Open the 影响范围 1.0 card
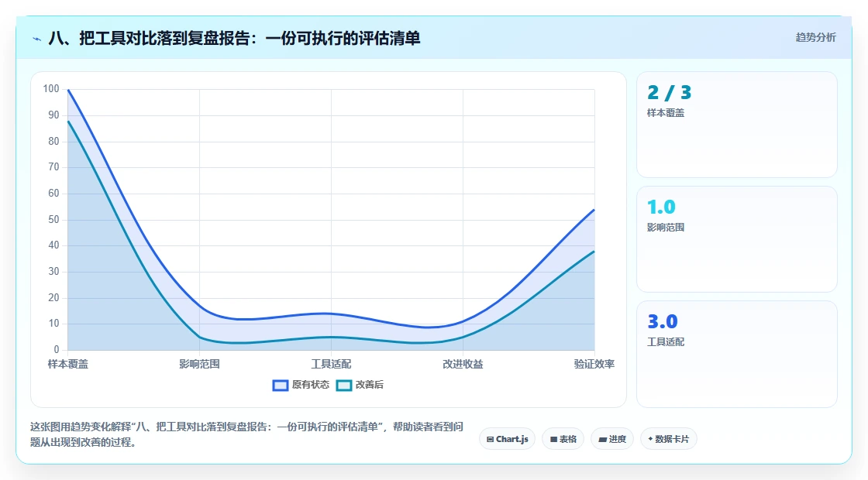This screenshot has width=868, height=480. 737,239
